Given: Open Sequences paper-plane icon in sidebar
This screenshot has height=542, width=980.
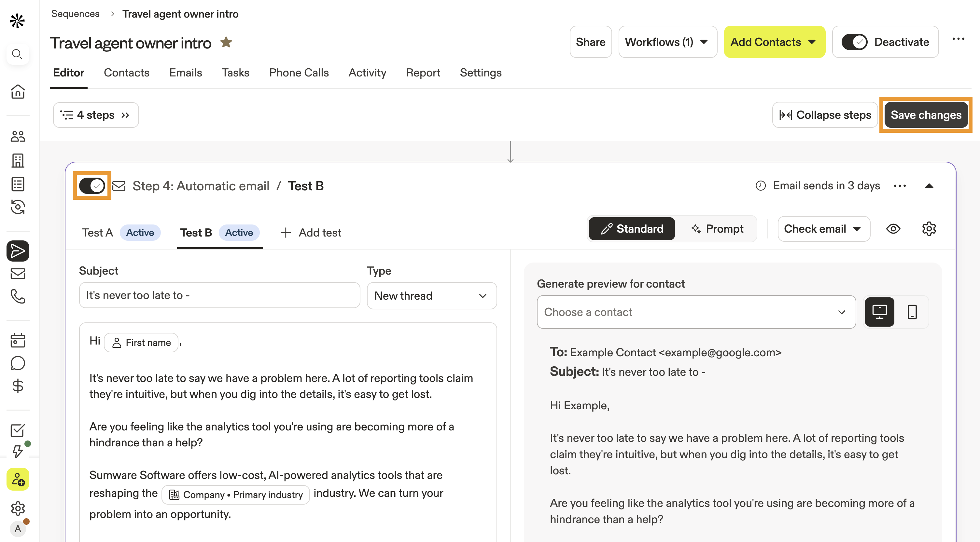Looking at the screenshot, I should coord(18,251).
